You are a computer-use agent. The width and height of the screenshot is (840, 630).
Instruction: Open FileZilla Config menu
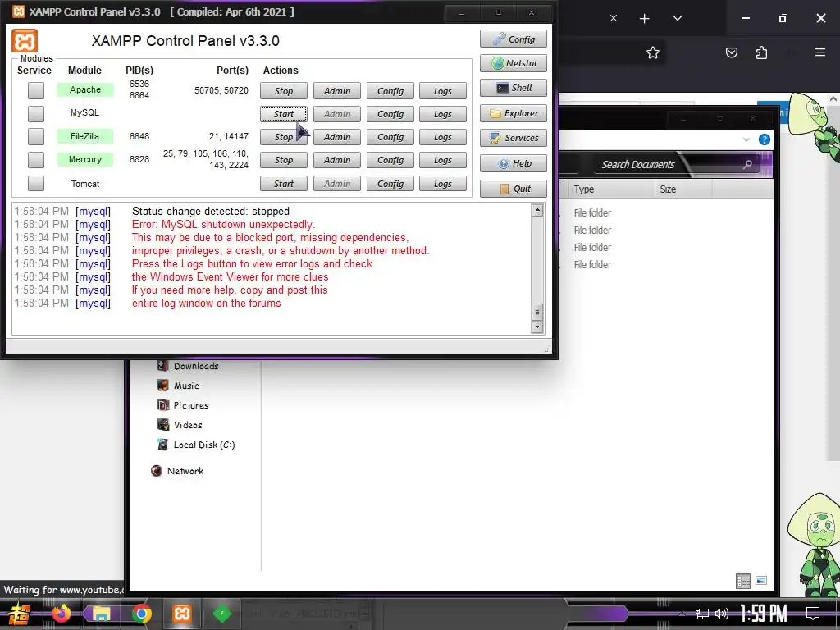coord(390,137)
